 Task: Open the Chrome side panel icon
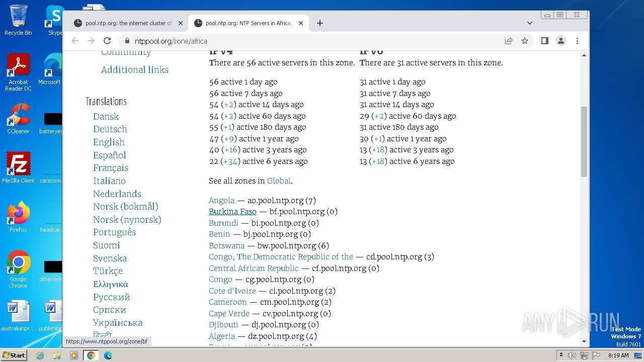pyautogui.click(x=545, y=41)
